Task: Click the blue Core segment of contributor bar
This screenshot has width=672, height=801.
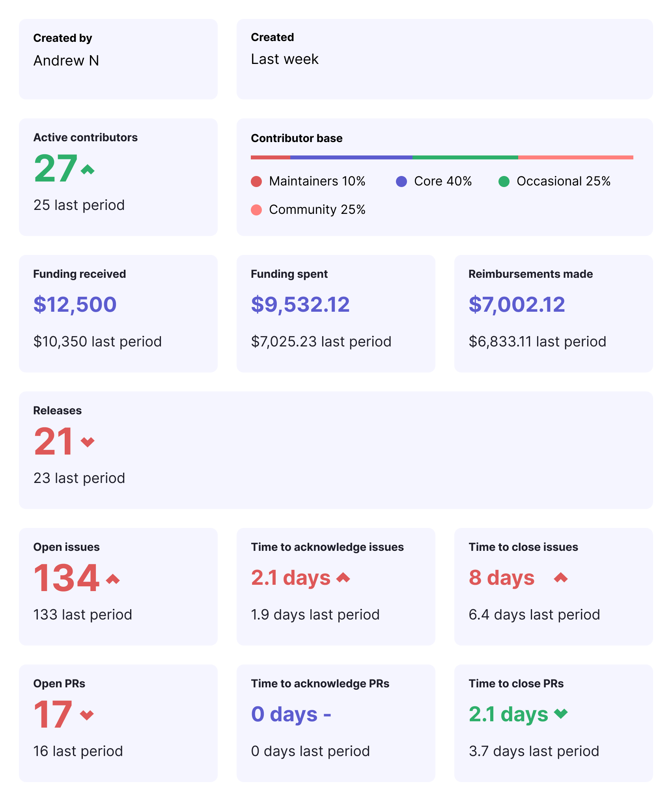Action: point(351,157)
